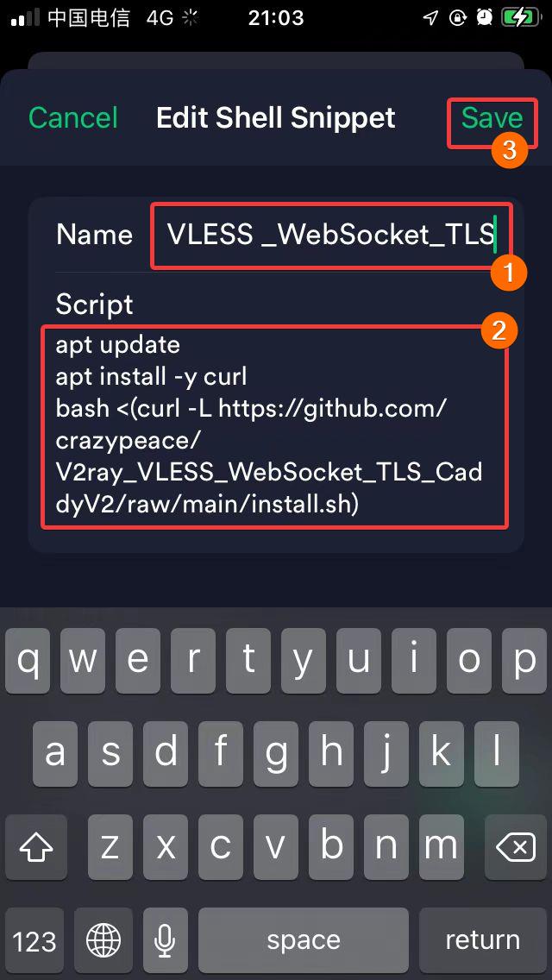Tap the microphone dictation key
This screenshot has height=980, width=552.
[165, 939]
